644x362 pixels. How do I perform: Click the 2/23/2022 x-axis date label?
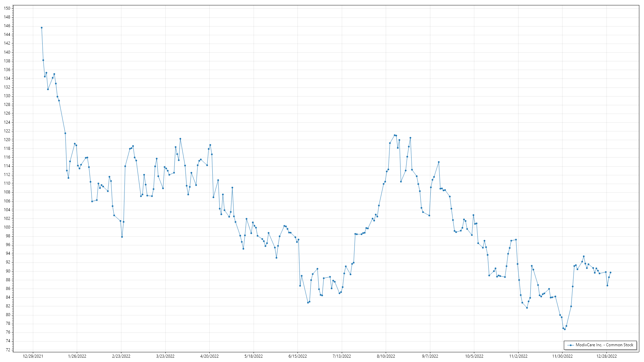point(121,356)
